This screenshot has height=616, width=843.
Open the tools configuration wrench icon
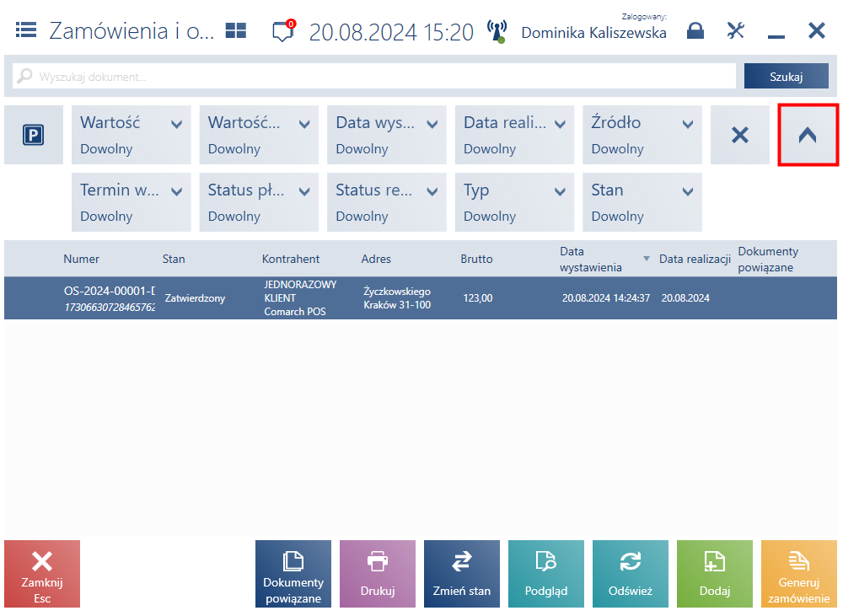click(735, 30)
